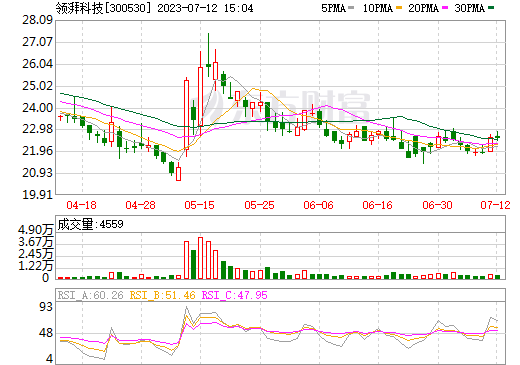Viewport: 520px width, 365px height.
Task: Click the 06-30 date axis label
Action: point(437,205)
